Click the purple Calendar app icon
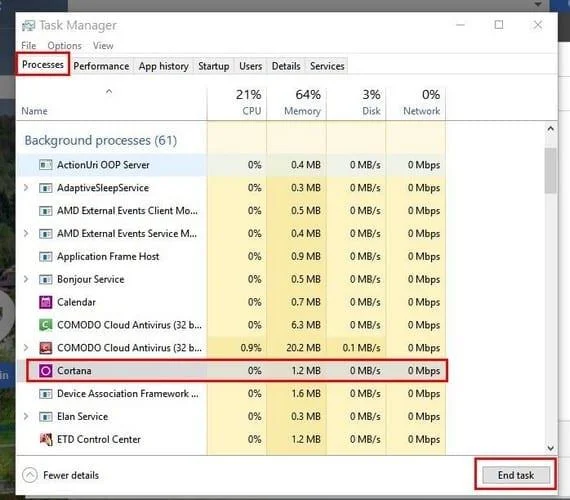Image resolution: width=570 pixels, height=500 pixels. [x=45, y=302]
